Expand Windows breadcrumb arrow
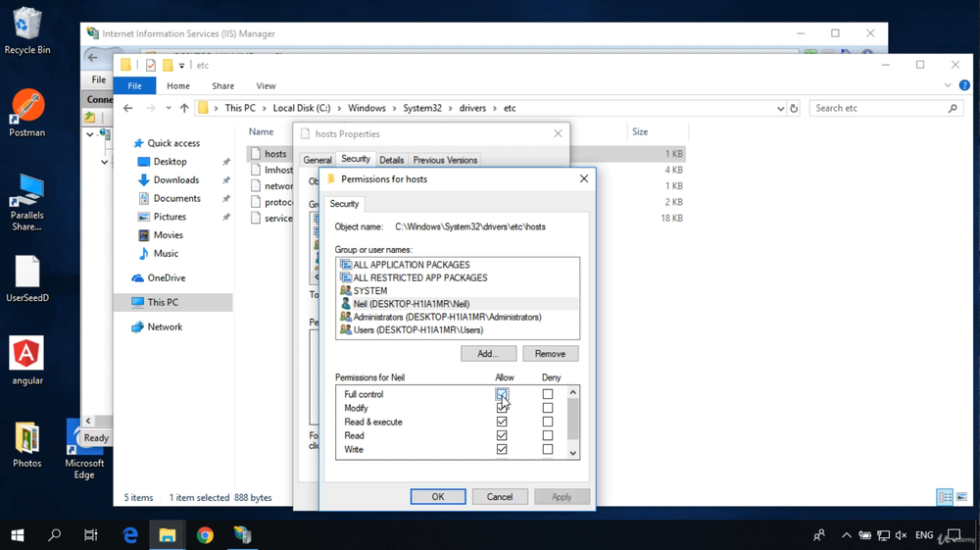980x550 pixels. tap(394, 108)
